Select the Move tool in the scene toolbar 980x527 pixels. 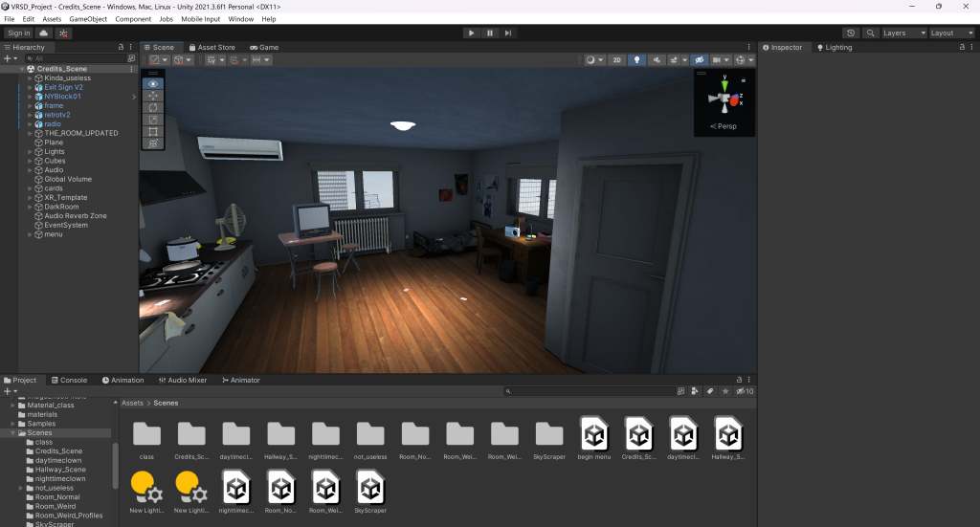153,96
